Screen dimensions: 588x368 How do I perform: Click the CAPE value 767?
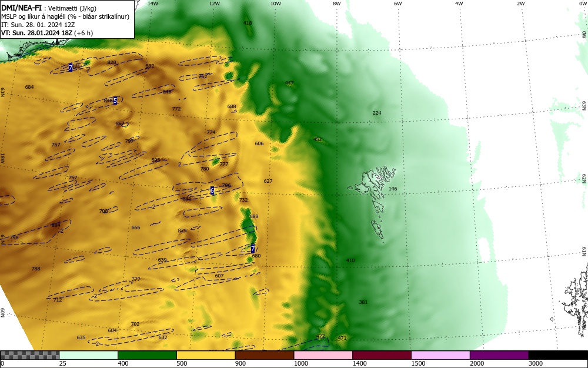pos(55,145)
